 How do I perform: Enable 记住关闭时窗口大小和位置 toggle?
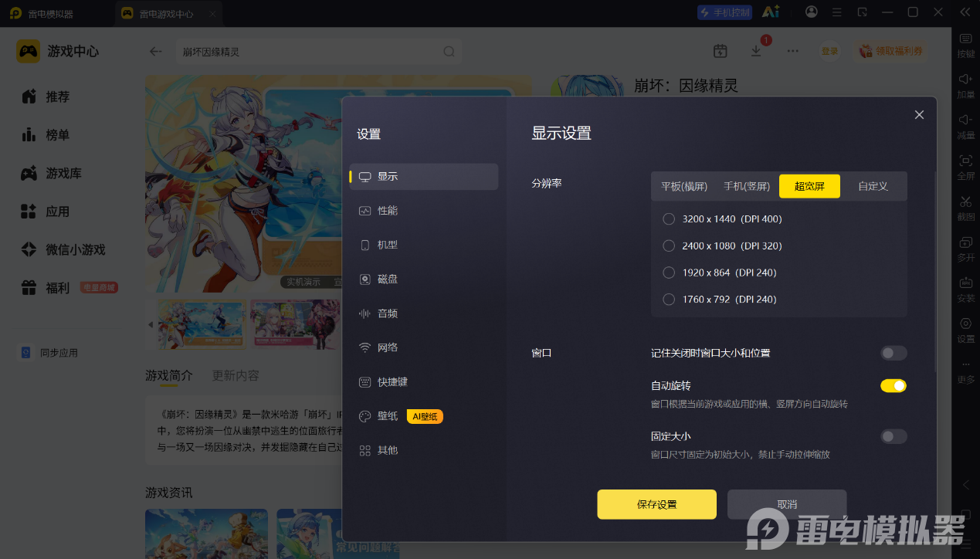[894, 353]
